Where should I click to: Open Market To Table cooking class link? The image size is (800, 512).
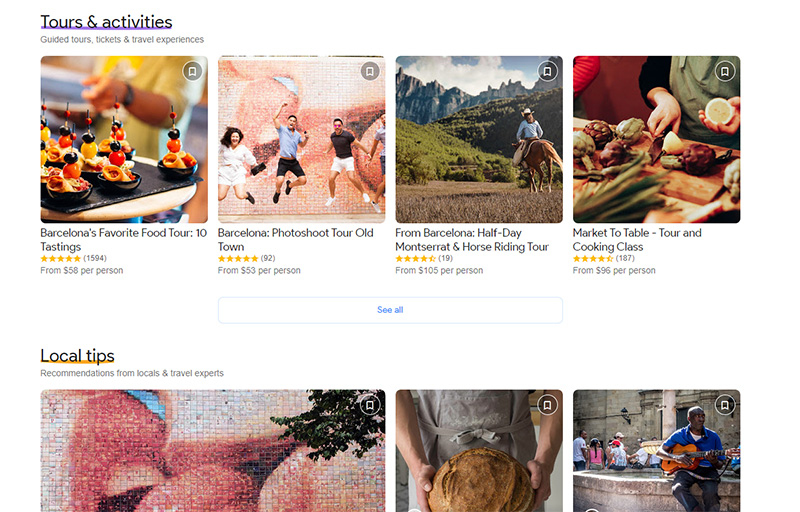pyautogui.click(x=637, y=240)
